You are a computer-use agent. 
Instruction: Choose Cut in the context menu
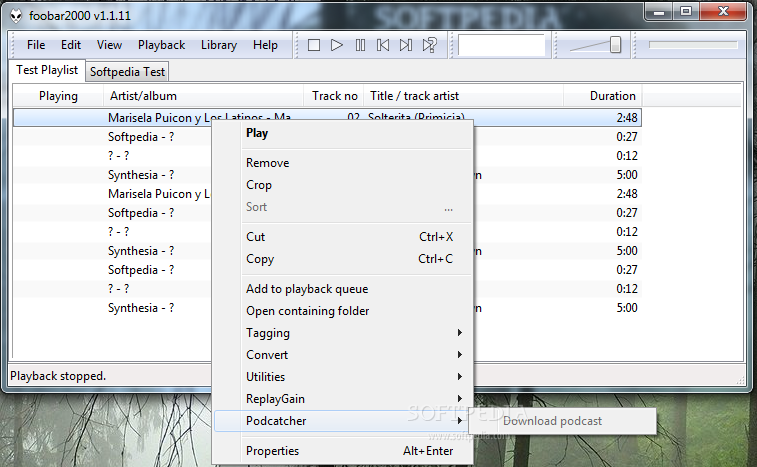(x=343, y=237)
